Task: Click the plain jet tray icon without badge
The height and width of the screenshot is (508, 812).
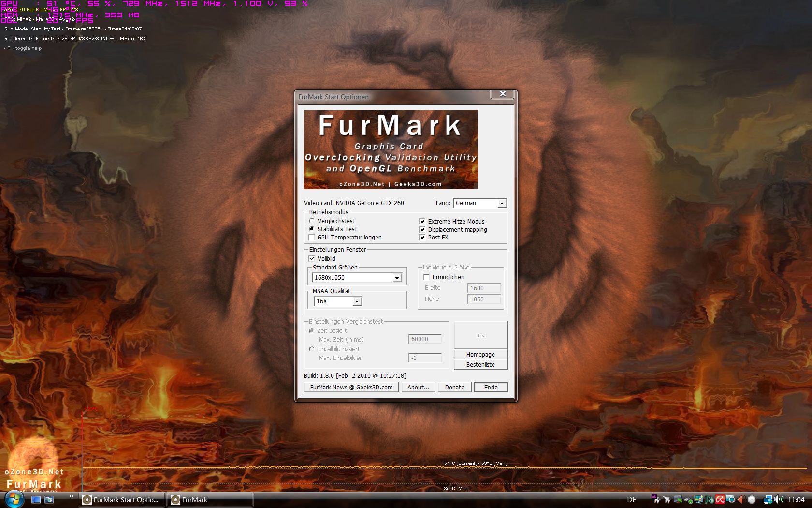Action: pos(667,500)
